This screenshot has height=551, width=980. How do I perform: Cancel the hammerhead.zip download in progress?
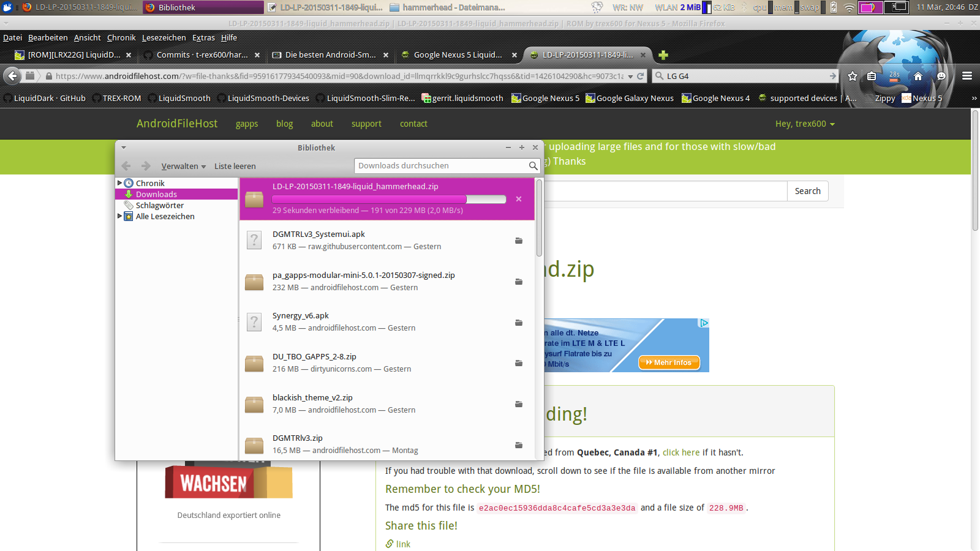519,199
